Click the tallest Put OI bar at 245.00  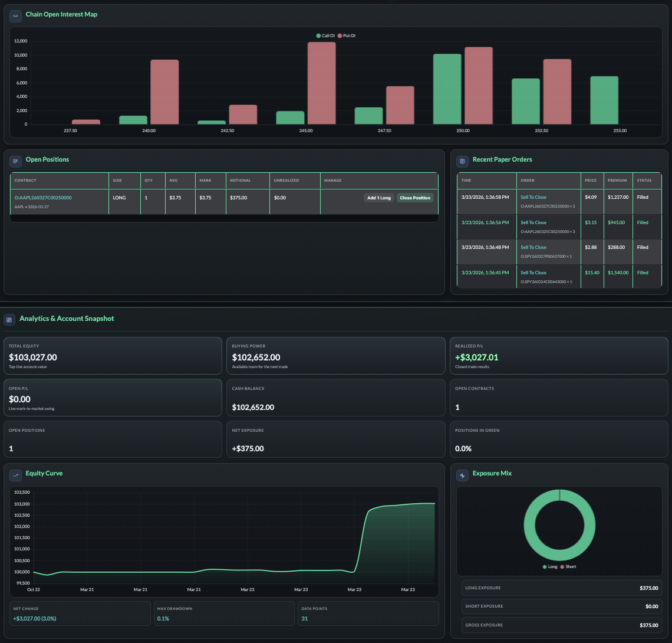point(321,83)
